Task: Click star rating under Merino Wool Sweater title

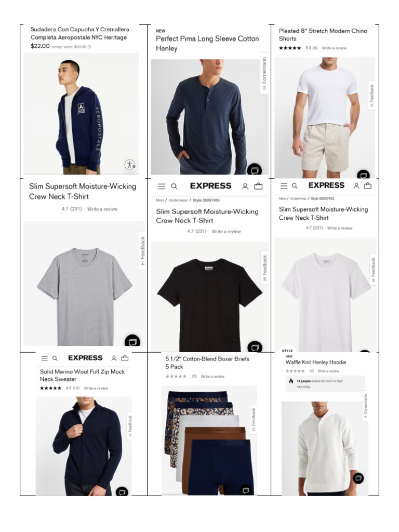Action: point(50,388)
